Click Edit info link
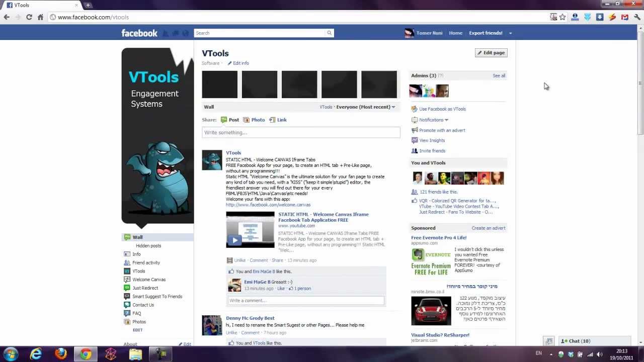The width and height of the screenshot is (644, 362). 238,63
